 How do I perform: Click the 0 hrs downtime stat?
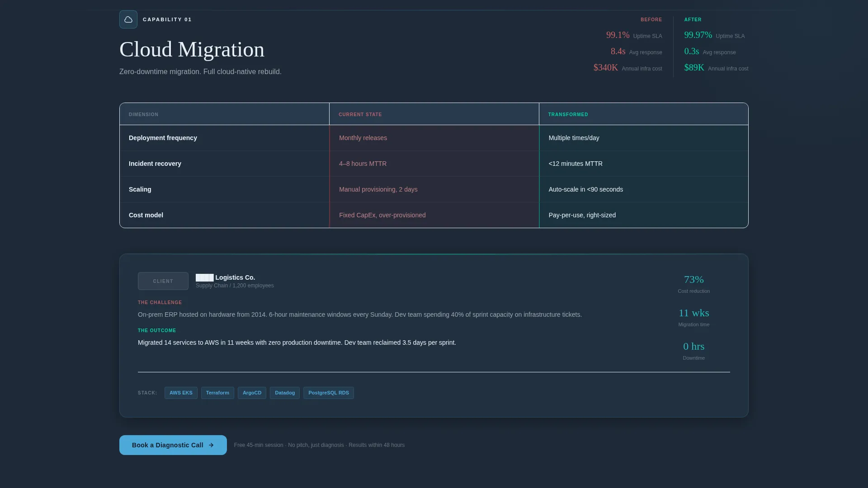pos(694,351)
